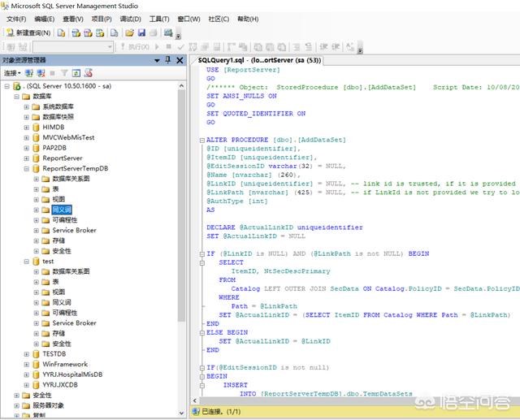This screenshot has height=420, width=520.
Task: Select the 系统数据库 folder
Action: (x=58, y=106)
